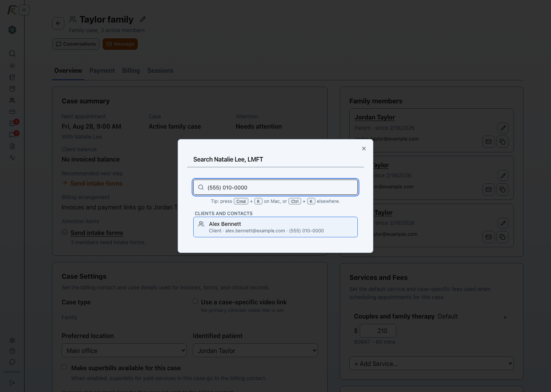
Task: Click the log out icon at sidebar bottom
Action: (12, 383)
